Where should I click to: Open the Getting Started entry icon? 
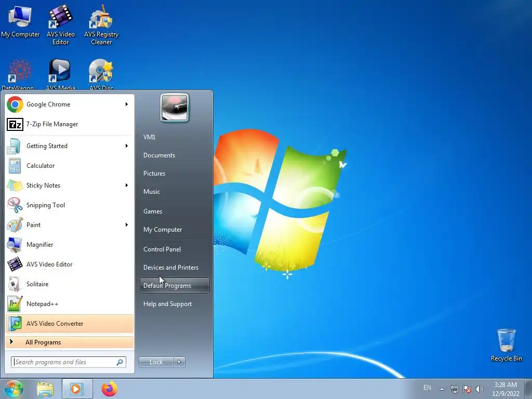click(15, 146)
